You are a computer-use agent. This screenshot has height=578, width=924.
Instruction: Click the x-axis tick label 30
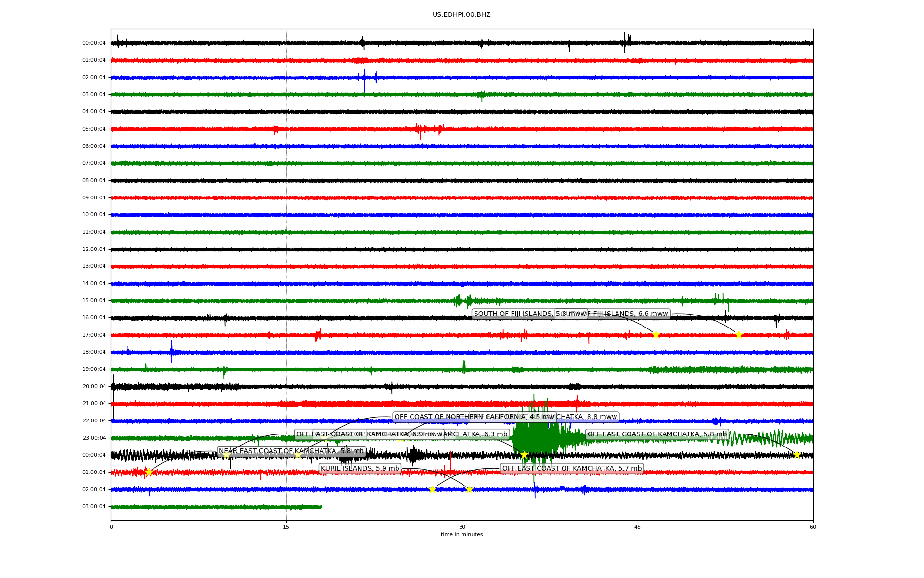point(462,527)
